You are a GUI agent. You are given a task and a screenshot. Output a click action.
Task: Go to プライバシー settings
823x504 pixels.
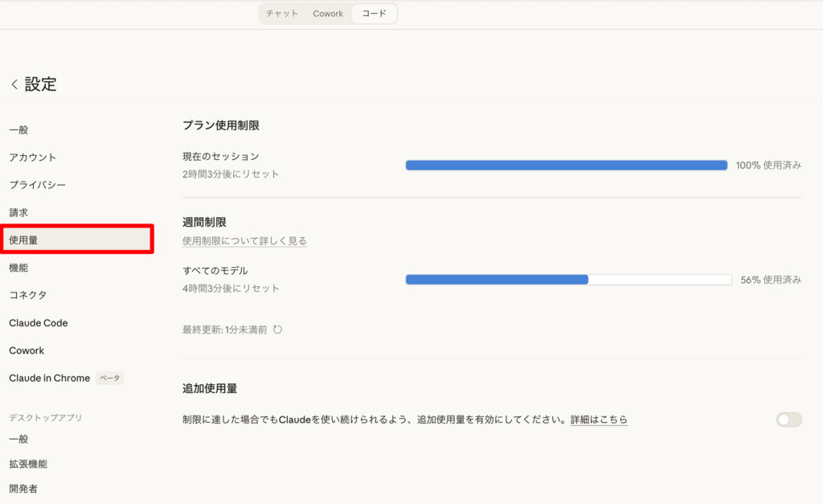coord(38,185)
